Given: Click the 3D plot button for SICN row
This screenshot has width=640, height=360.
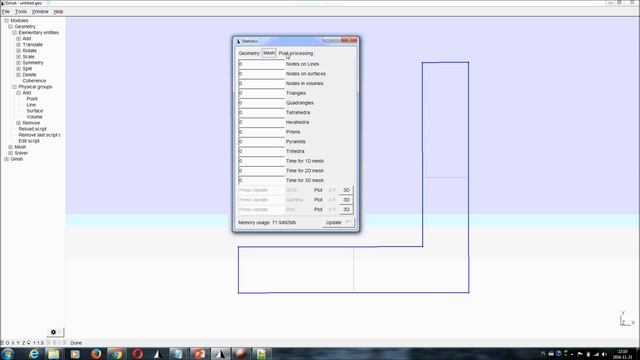Looking at the screenshot, I should point(346,190).
